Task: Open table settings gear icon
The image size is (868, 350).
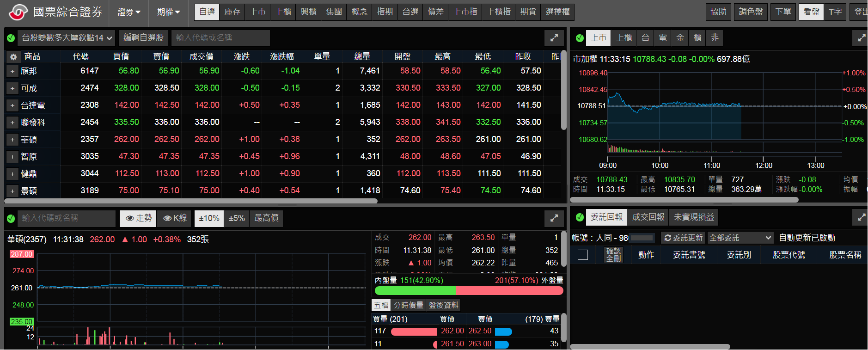Action: [13, 57]
